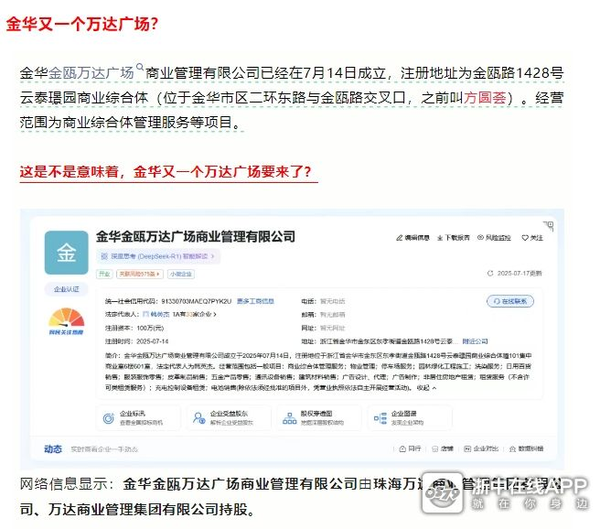Follow the company via the heart icon
600x529 pixels.
(x=525, y=238)
